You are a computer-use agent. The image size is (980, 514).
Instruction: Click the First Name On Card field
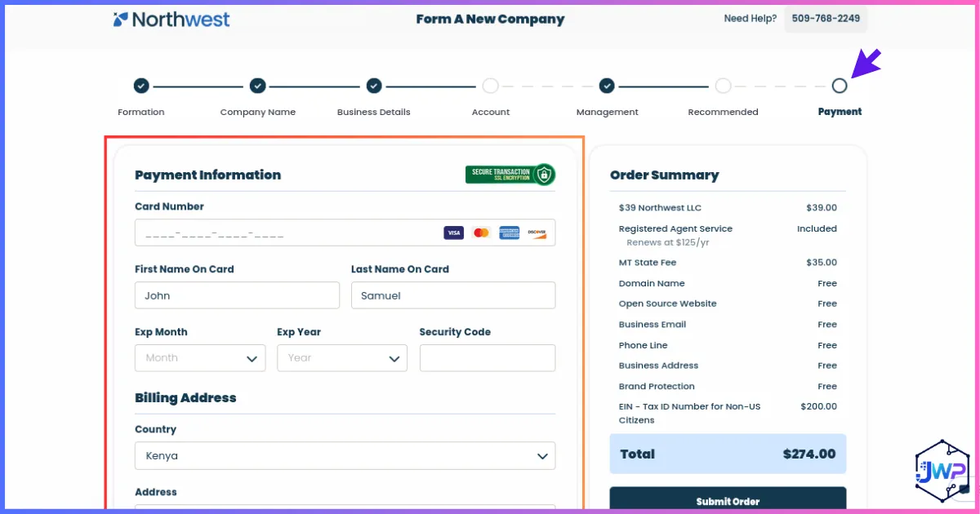237,295
